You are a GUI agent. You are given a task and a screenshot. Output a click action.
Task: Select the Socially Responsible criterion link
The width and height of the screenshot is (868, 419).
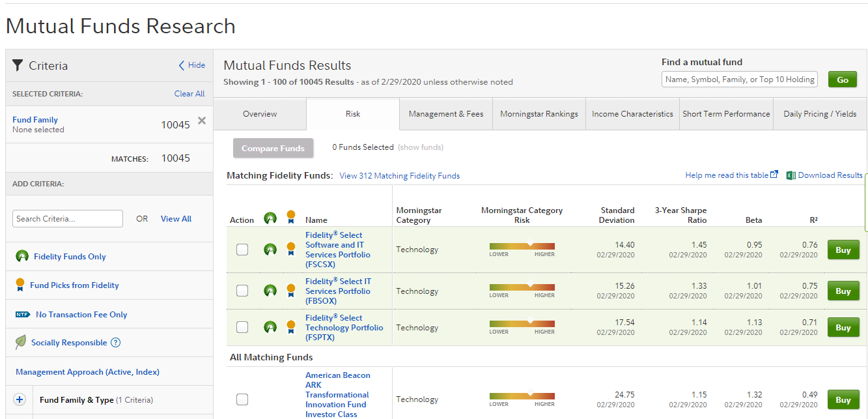coord(69,343)
